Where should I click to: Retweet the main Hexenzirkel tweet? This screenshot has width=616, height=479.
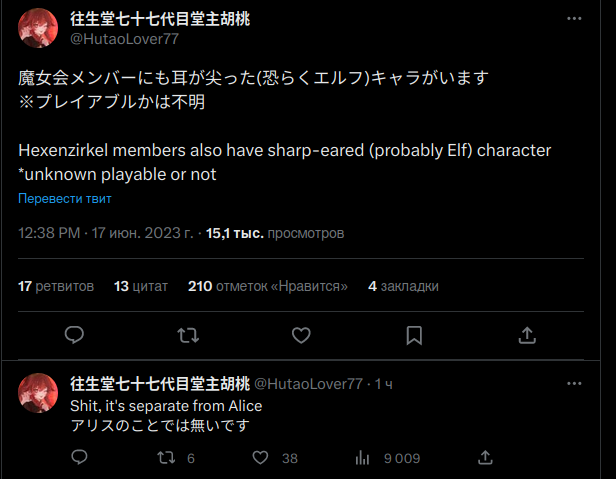187,334
